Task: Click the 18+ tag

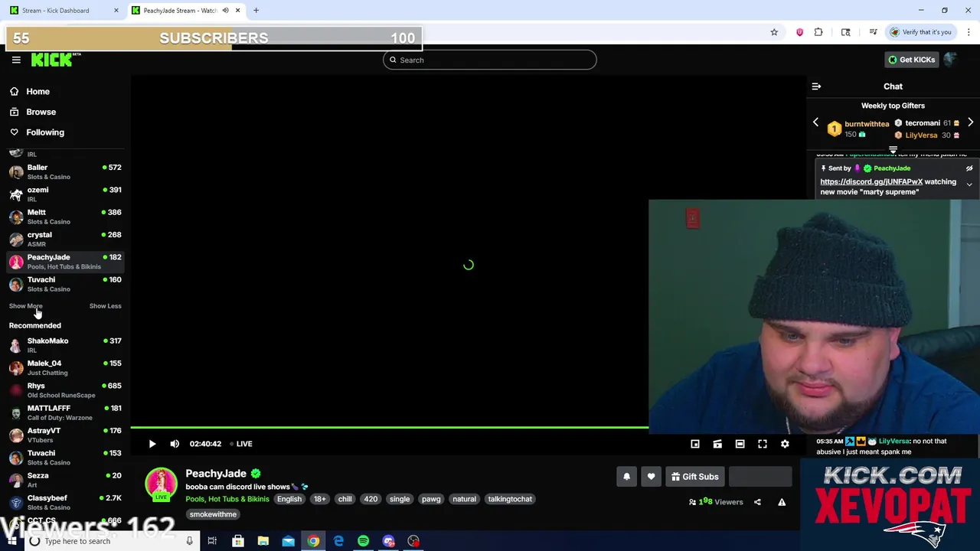Action: coord(319,499)
